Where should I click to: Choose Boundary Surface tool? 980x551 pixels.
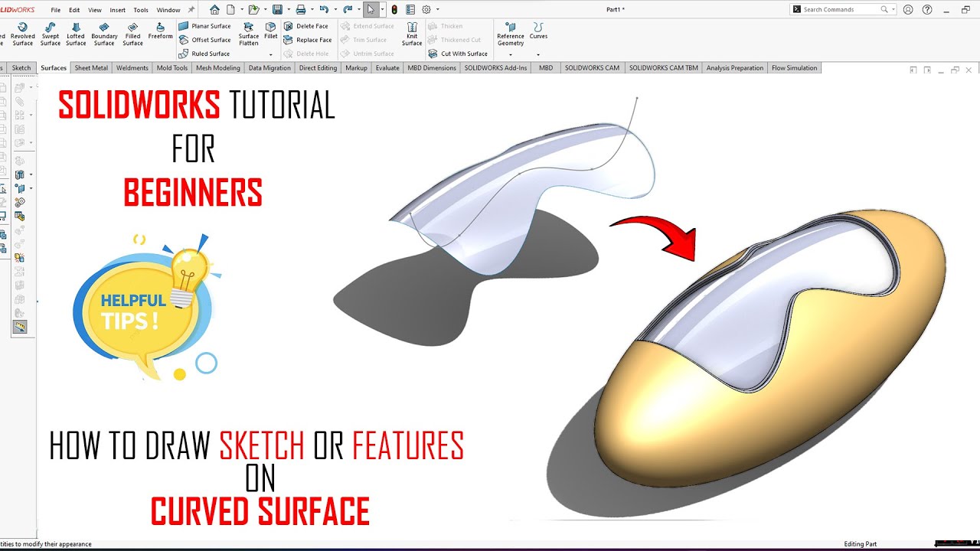click(104, 35)
